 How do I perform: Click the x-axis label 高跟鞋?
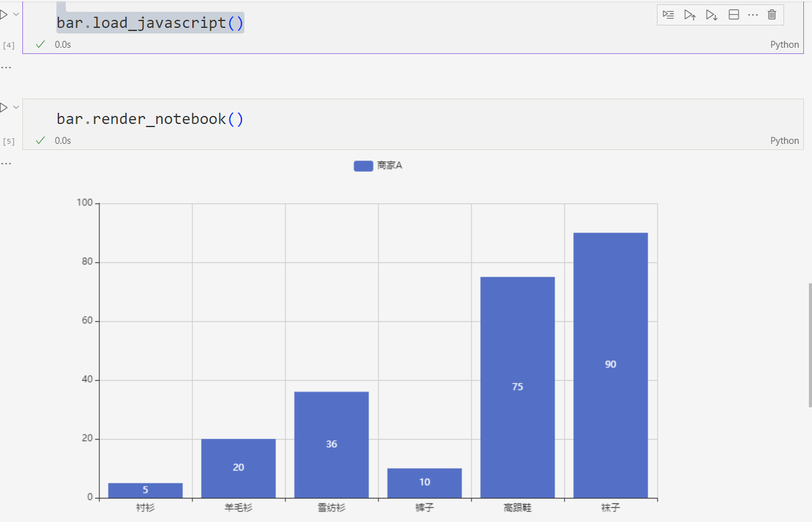click(x=517, y=508)
